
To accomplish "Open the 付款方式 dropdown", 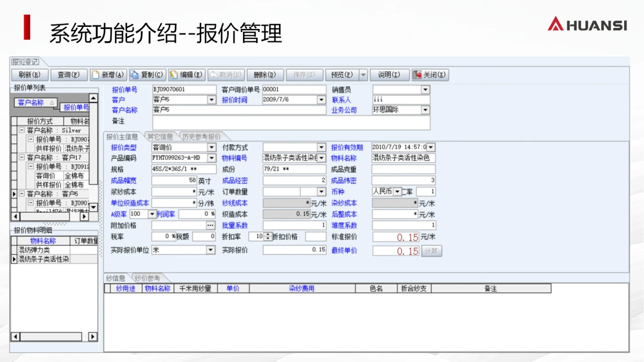I will pos(321,147).
